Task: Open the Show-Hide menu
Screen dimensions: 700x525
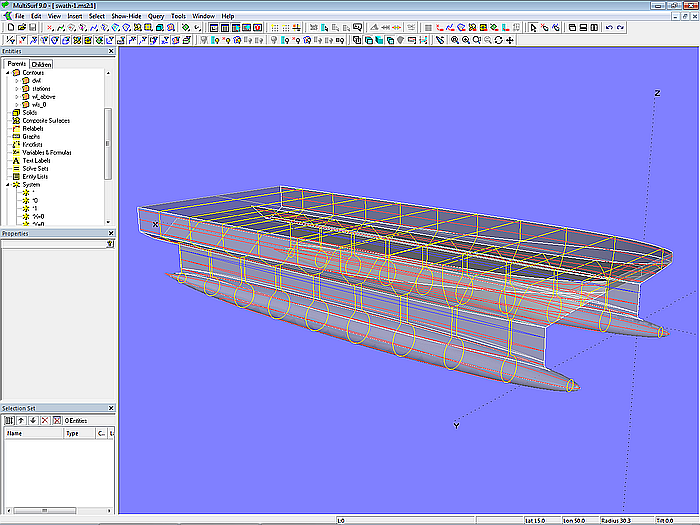Action: click(126, 17)
